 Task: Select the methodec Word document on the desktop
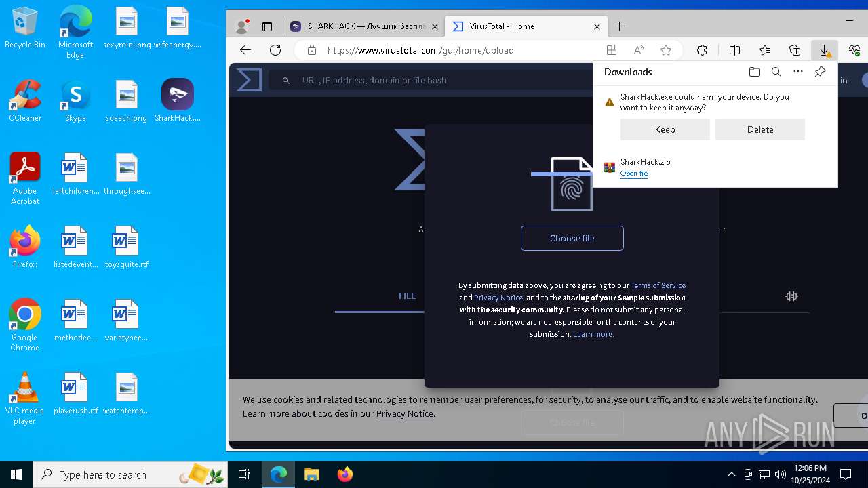pyautogui.click(x=75, y=321)
